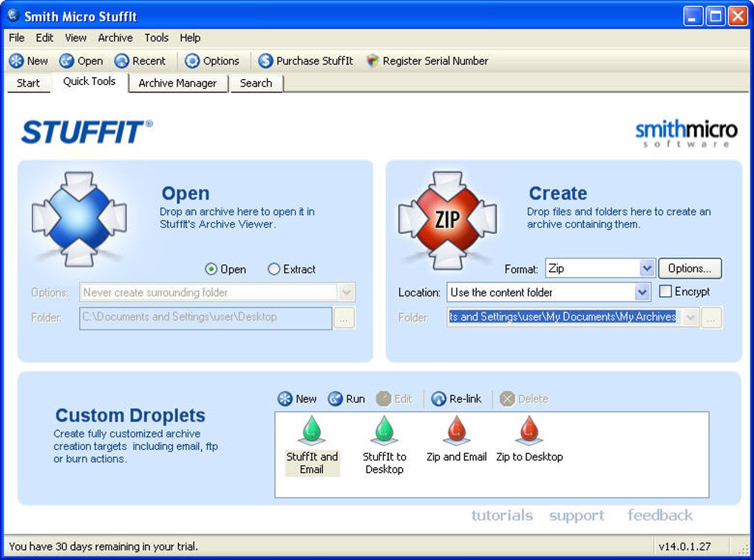Open the View menu
Viewport: 754px width, 560px height.
coord(75,38)
